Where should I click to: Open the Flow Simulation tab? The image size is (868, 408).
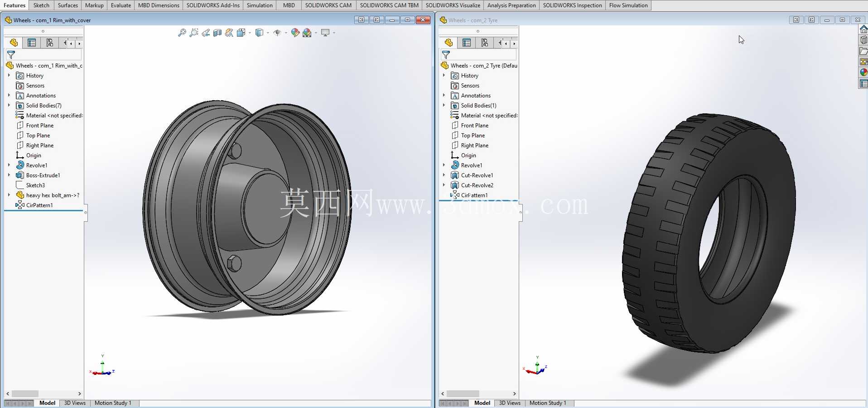628,5
